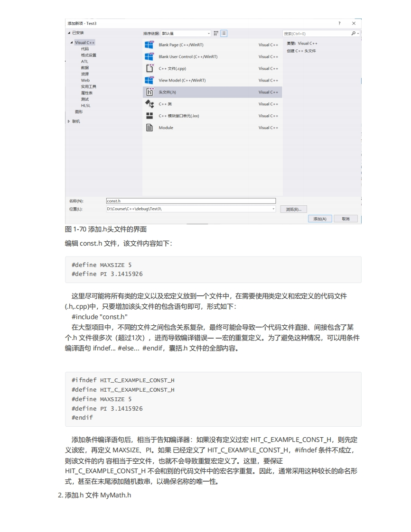Viewport: 411px width, 532px height.
Task: Expand the 位置 location path dropdown
Action: (x=273, y=209)
